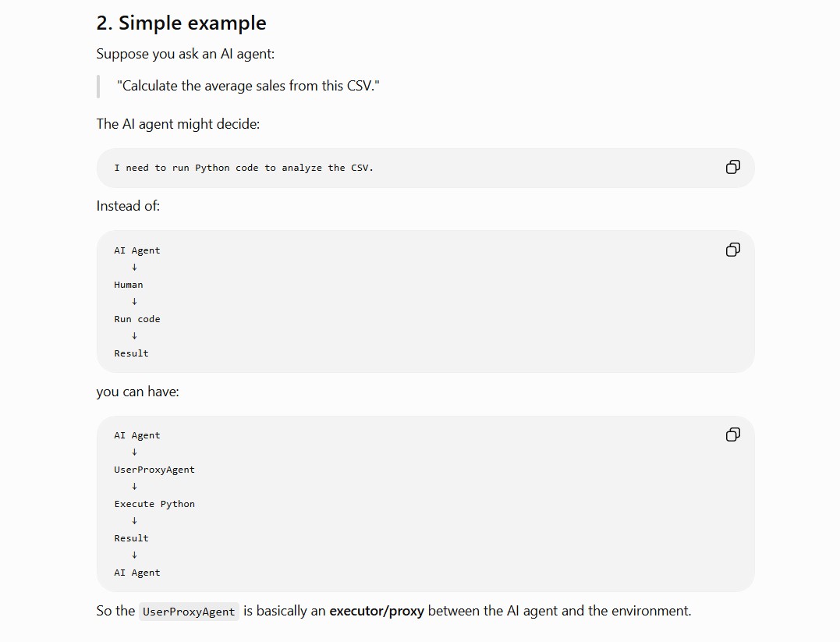Copy the UserProxyAgent flow code block

click(733, 435)
